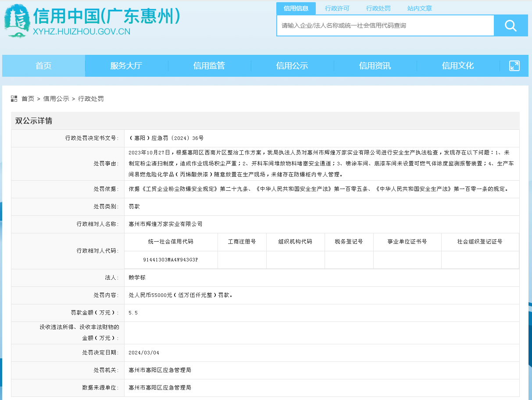Click the 没收违法所得 amount row label
532x400 pixels.
[x=79, y=332]
